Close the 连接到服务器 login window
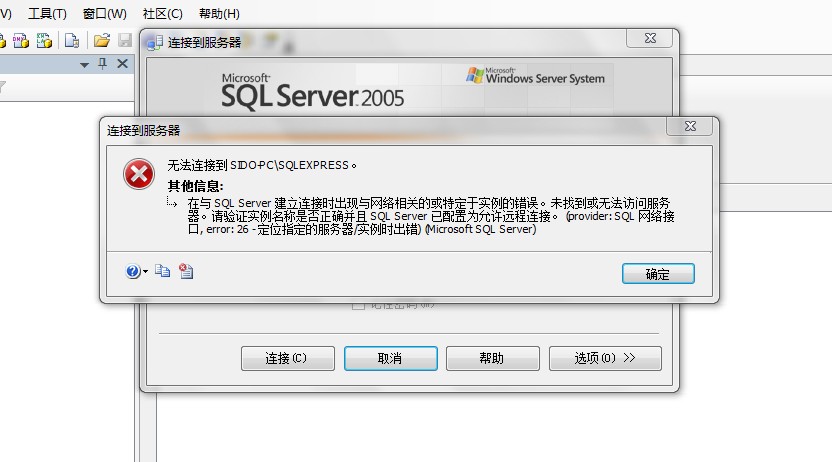Viewport: 832px width, 462px height. pyautogui.click(x=650, y=38)
